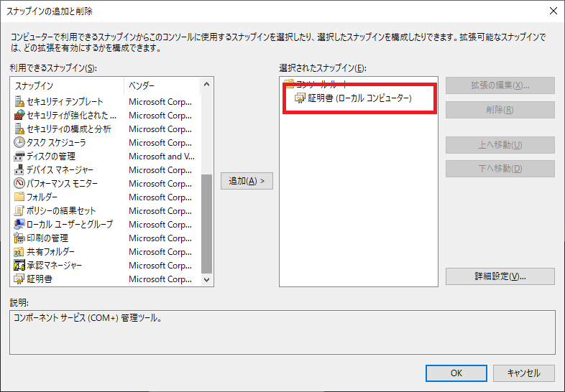The image size is (565, 392).
Task: Click the ディスクの管理 snap-in icon
Action: tap(19, 157)
